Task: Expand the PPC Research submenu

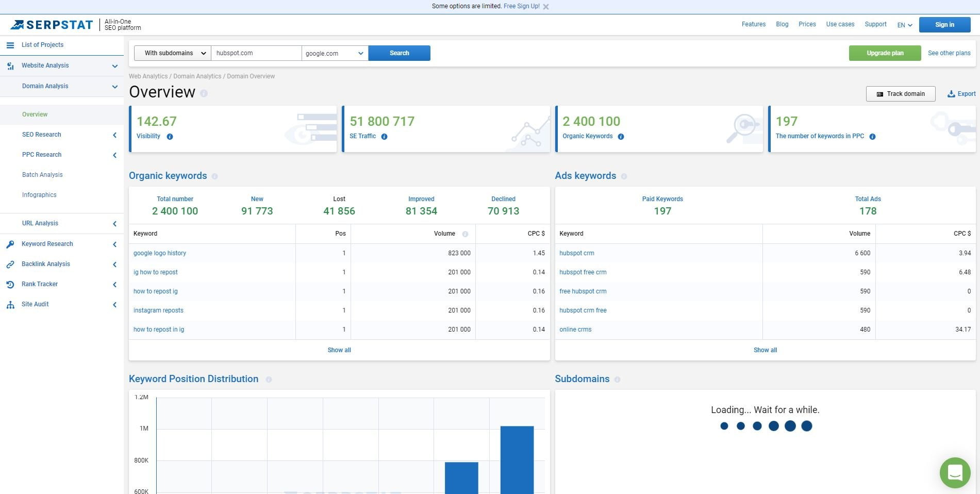Action: [114, 155]
